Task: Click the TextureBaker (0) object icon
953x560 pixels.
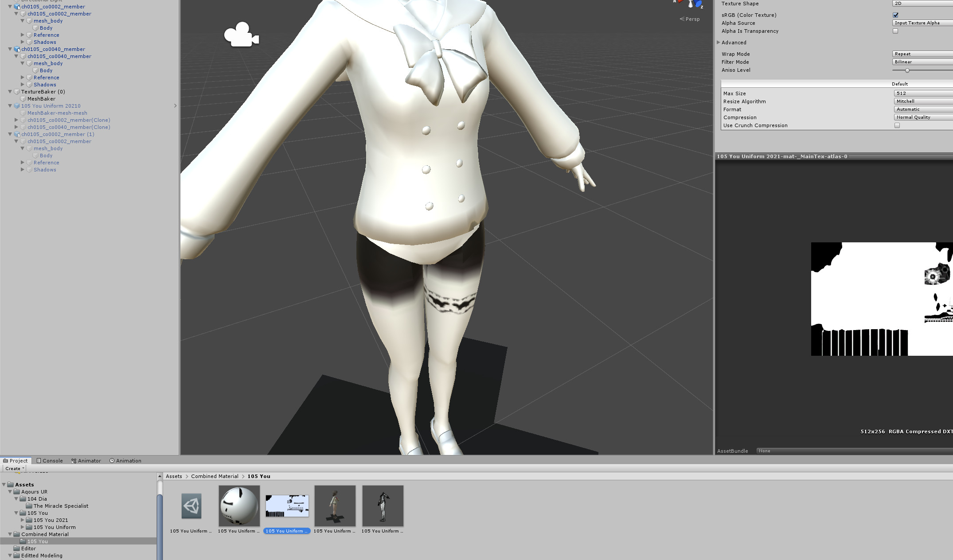Action: [x=17, y=92]
